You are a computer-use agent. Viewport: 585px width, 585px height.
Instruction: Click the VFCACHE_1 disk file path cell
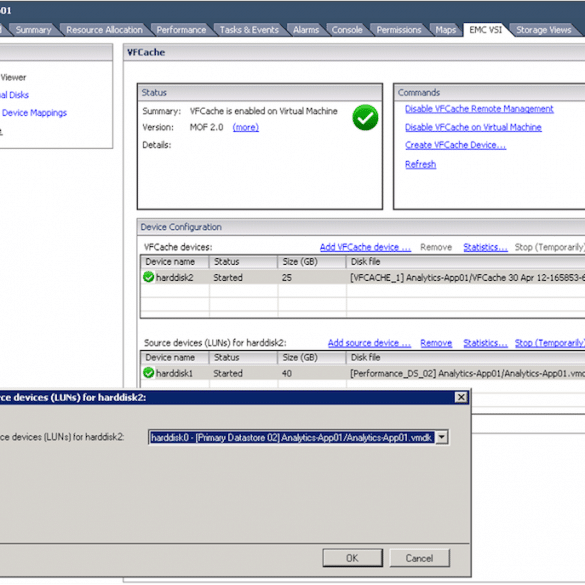467,277
